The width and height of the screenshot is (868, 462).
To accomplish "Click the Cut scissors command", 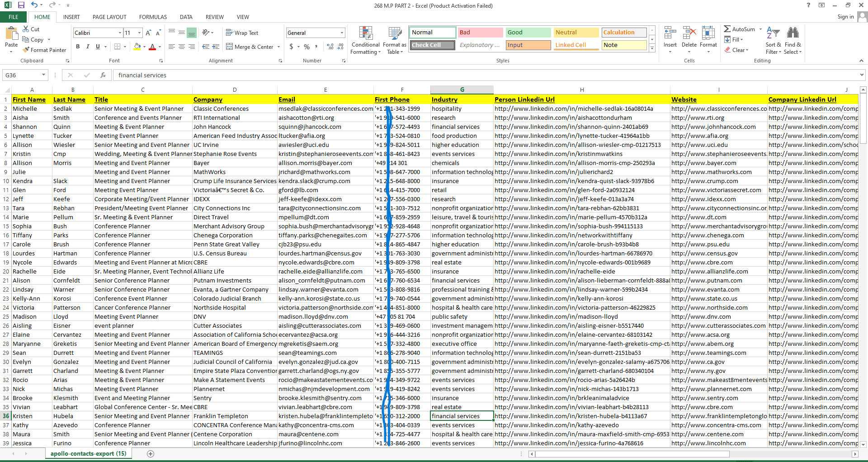I will [31, 29].
